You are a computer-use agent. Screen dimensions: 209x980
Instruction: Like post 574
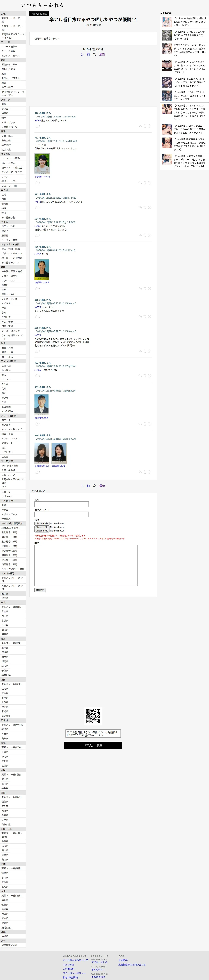(37, 235)
